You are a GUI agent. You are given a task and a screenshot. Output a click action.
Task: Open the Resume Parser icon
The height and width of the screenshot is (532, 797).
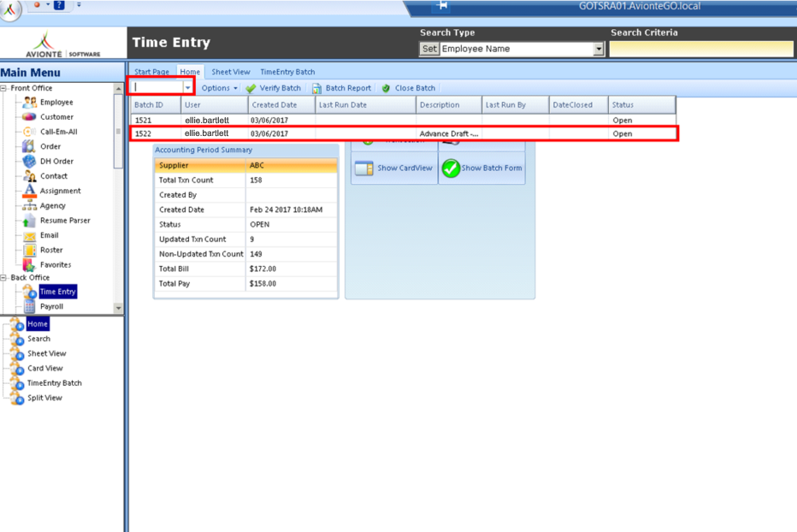click(29, 220)
